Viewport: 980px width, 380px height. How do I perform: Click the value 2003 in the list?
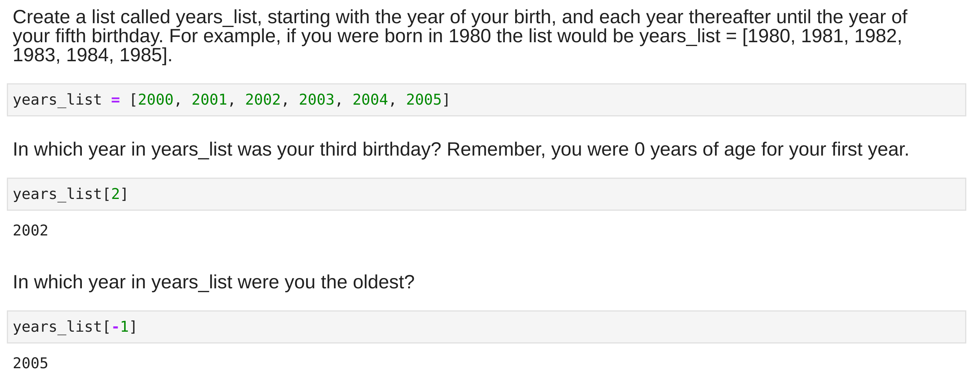[x=317, y=100]
